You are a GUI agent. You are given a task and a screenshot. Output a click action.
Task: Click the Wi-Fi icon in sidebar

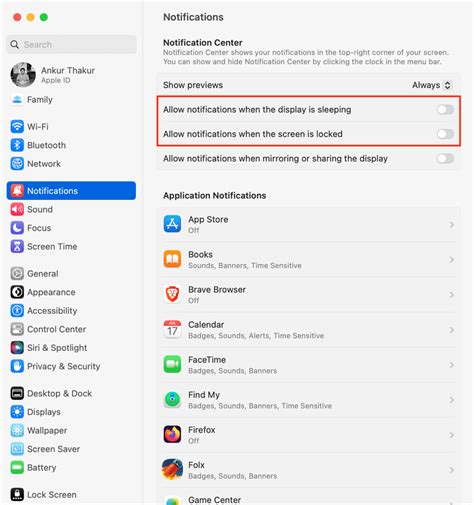click(17, 127)
